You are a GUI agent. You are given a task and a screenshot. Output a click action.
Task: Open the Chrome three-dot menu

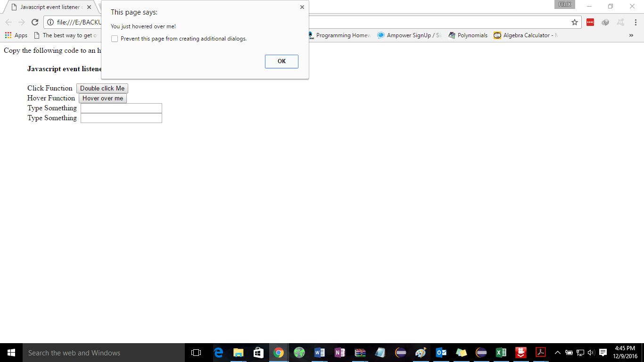coord(636,22)
